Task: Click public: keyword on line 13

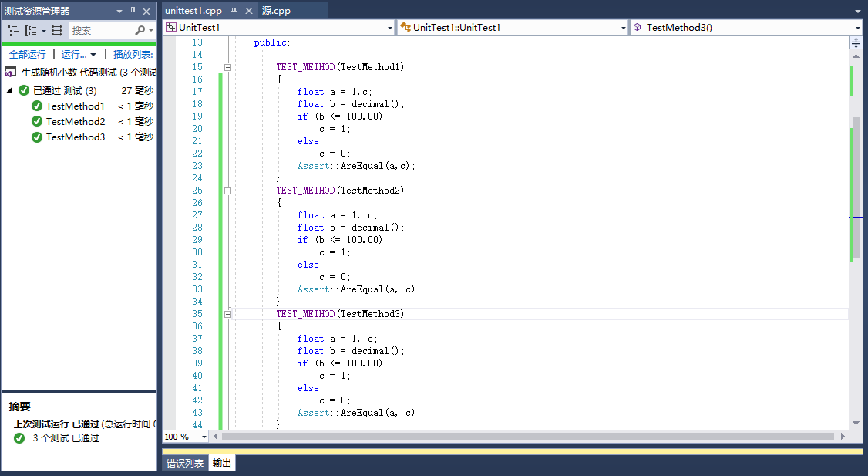Action: [x=272, y=42]
